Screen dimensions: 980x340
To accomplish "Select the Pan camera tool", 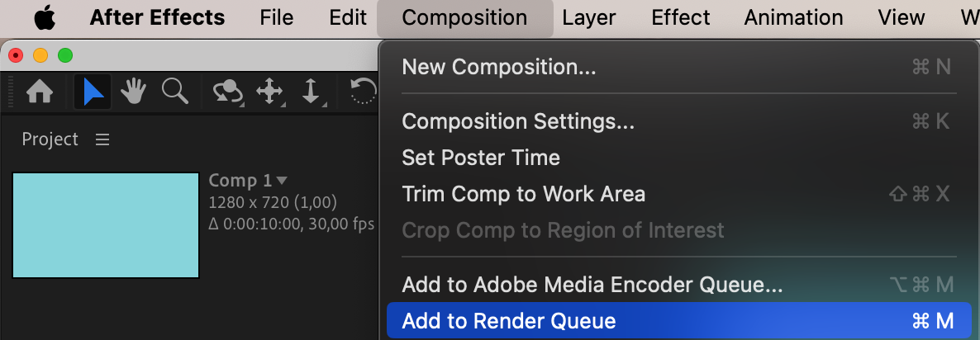I will pos(270,92).
